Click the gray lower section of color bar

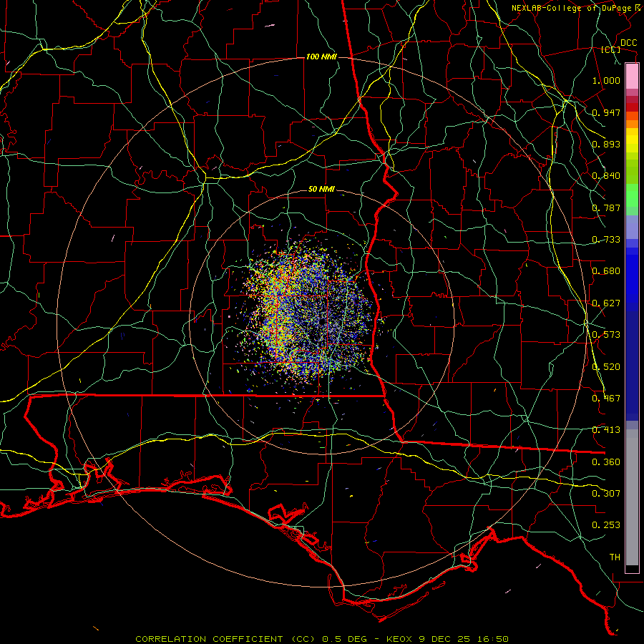coord(632,497)
